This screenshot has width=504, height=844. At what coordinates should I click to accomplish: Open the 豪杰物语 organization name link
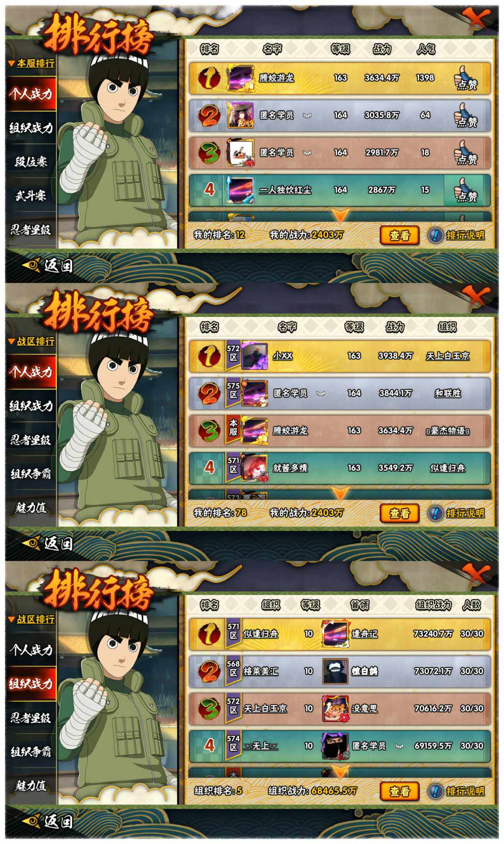click(447, 431)
